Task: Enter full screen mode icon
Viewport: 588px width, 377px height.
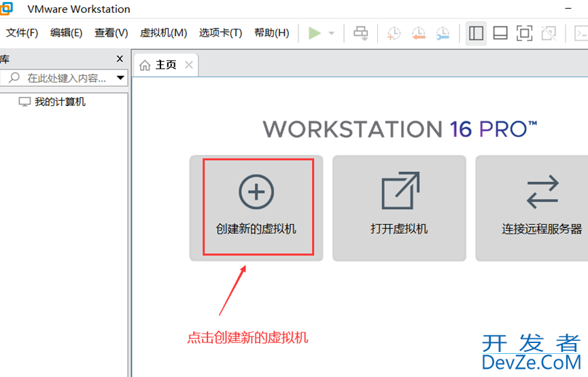Action: click(524, 33)
